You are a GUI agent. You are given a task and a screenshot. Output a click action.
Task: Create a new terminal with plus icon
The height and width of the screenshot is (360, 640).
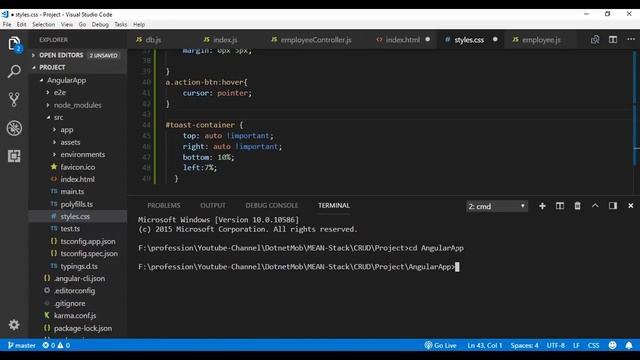click(542, 206)
